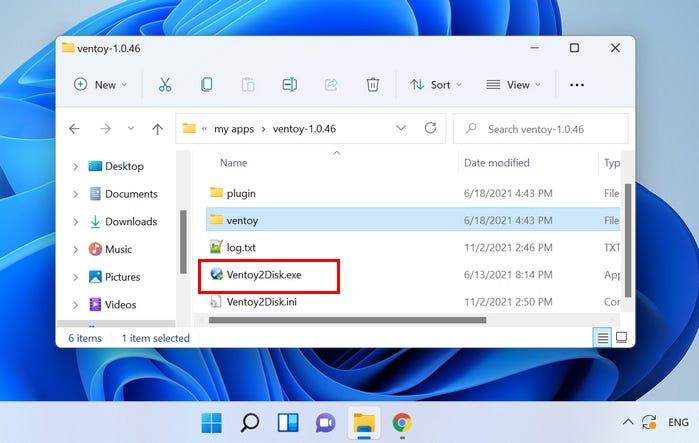The height and width of the screenshot is (443, 699).
Task: Select the plugin folder icon
Action: (216, 192)
